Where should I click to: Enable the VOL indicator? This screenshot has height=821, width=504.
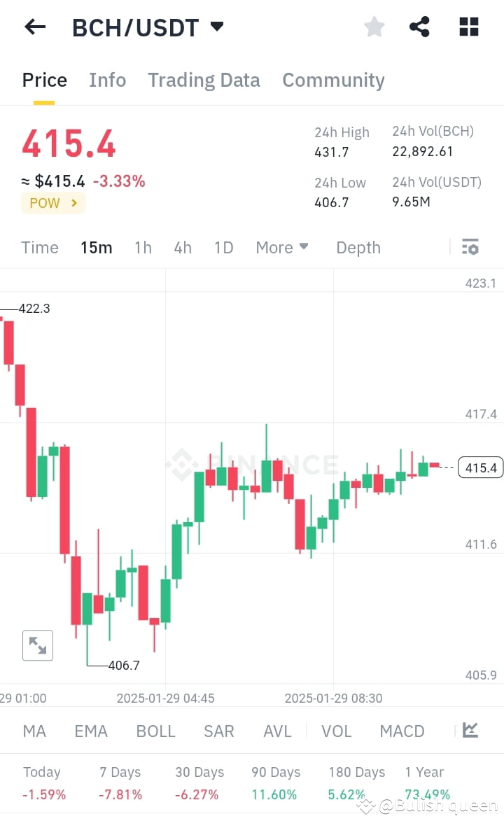coord(337,730)
